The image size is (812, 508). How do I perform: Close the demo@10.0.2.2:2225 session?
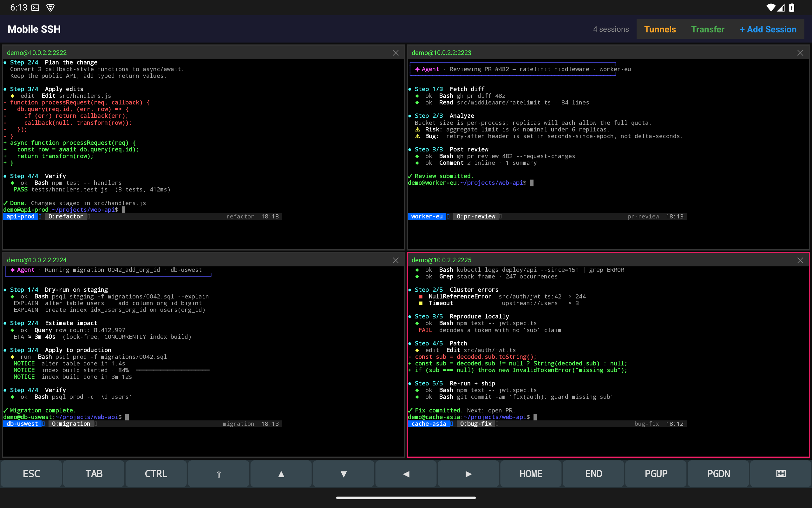click(x=800, y=260)
